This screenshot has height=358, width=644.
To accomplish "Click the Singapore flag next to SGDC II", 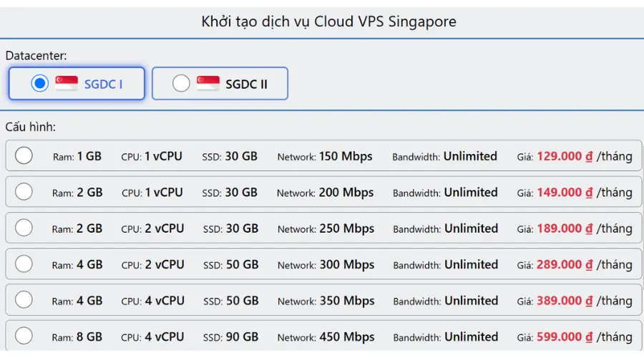I will pos(208,84).
